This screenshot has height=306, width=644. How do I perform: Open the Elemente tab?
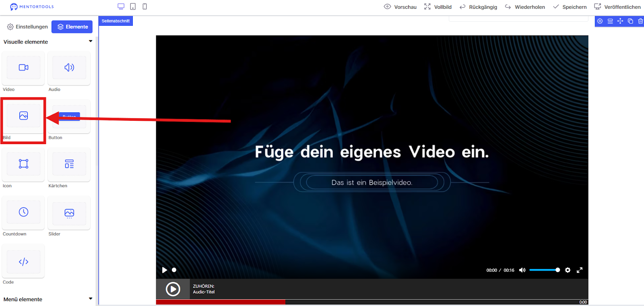click(72, 27)
